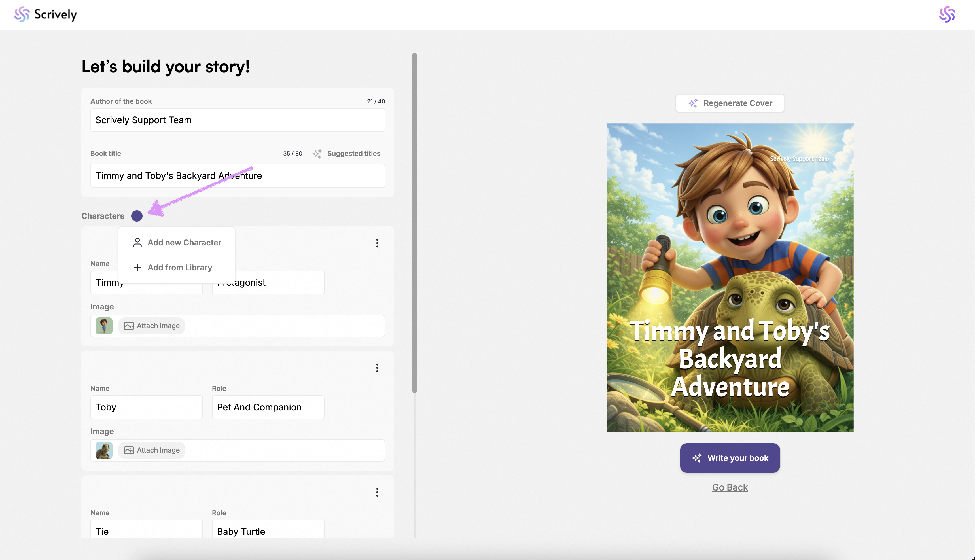
Task: Follow the Go Back link
Action: [730, 487]
